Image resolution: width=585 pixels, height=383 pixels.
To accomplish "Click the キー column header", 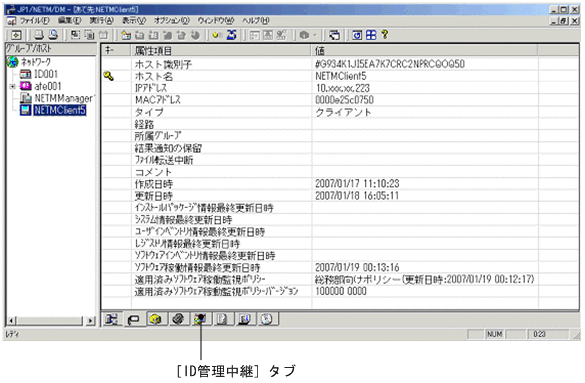I will [x=116, y=50].
